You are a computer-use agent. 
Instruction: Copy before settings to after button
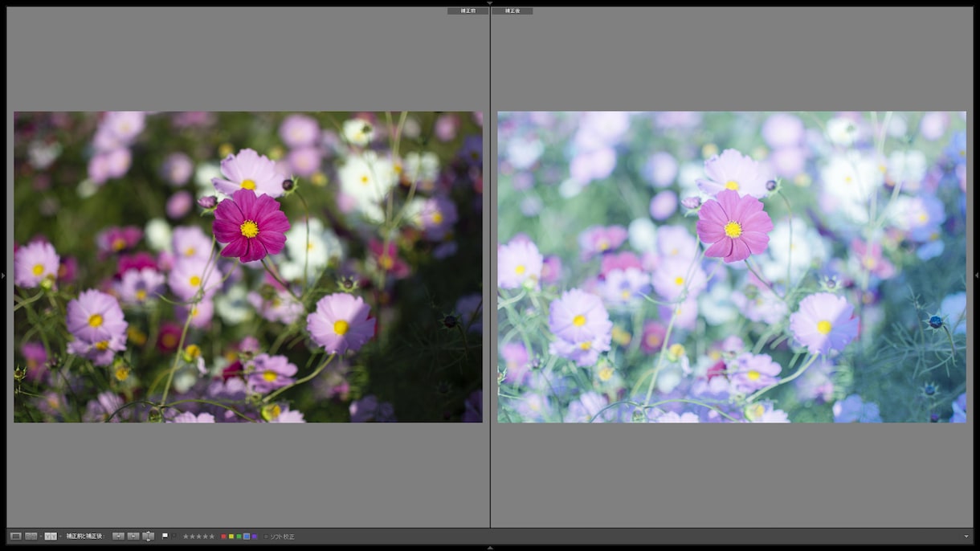tap(118, 536)
